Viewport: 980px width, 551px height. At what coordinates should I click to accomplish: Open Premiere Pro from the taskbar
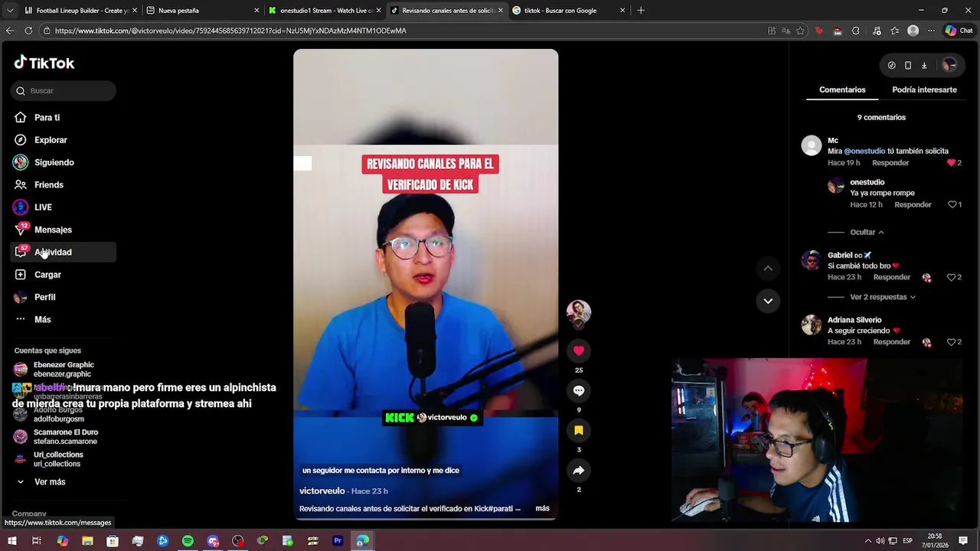tap(338, 541)
